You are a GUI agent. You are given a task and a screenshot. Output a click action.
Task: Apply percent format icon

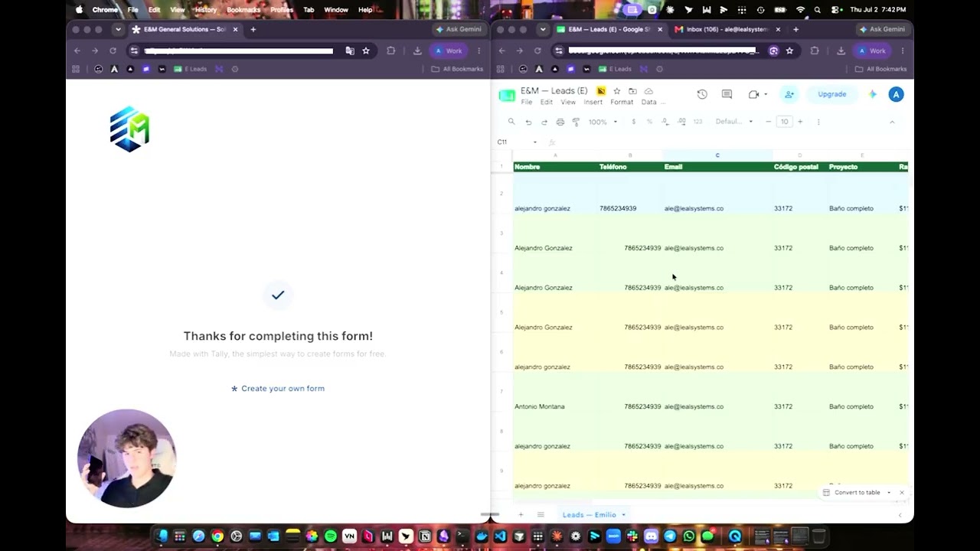point(649,122)
